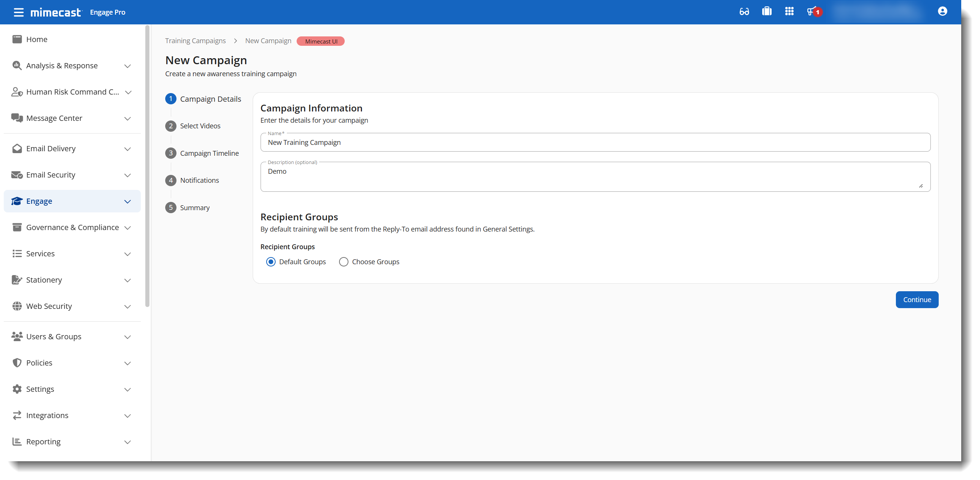The width and height of the screenshot is (980, 480).
Task: Open the Home menu item
Action: tap(72, 39)
